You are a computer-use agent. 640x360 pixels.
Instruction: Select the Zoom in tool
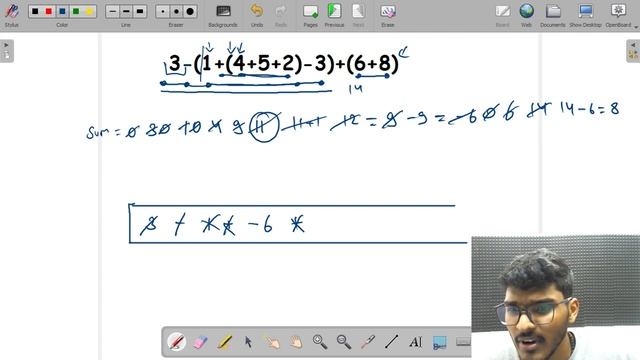[320, 342]
